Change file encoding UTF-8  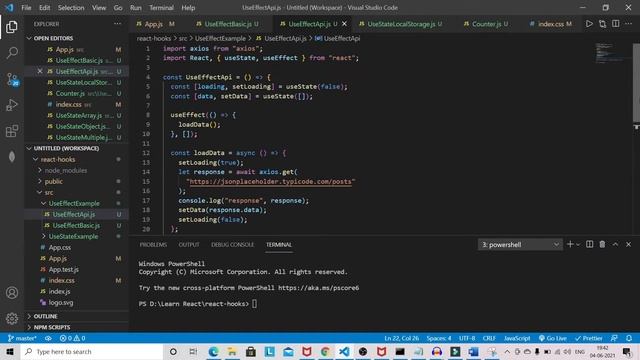point(467,338)
